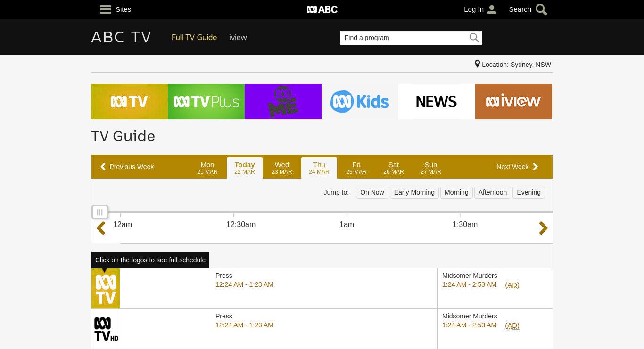644x349 pixels.
Task: Click the Search text in top bar
Action: (x=520, y=9)
